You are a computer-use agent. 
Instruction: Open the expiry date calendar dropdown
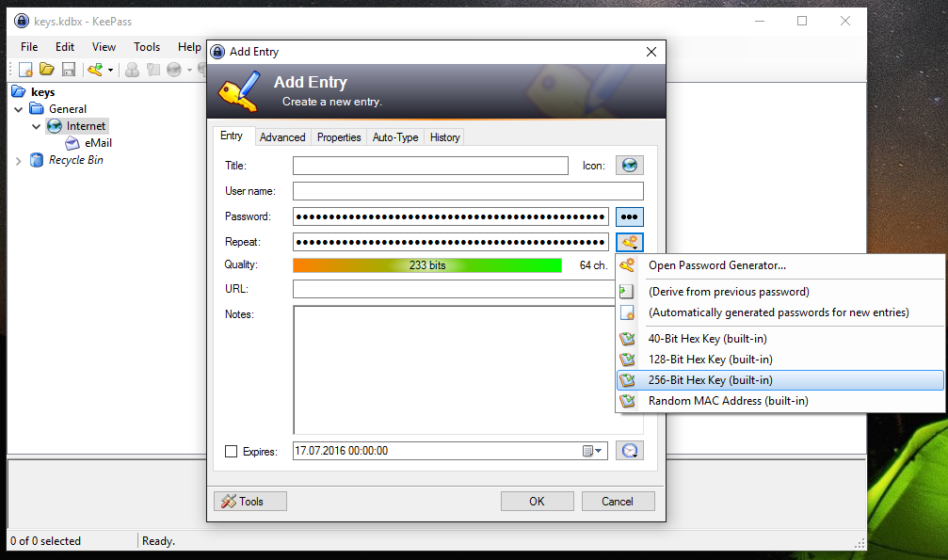[x=593, y=451]
